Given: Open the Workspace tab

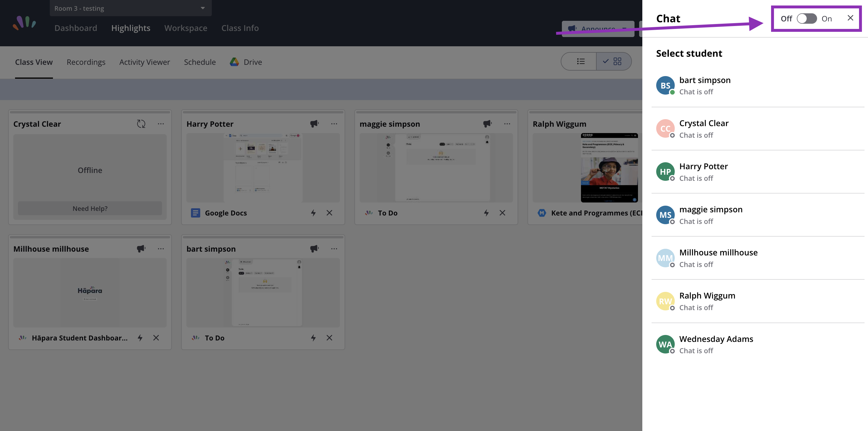Looking at the screenshot, I should 186,28.
